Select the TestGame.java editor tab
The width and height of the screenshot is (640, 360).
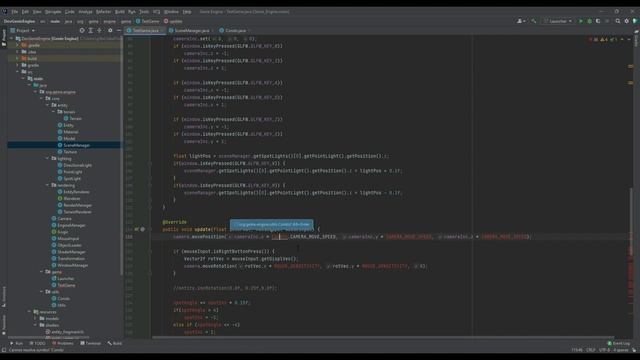145,31
